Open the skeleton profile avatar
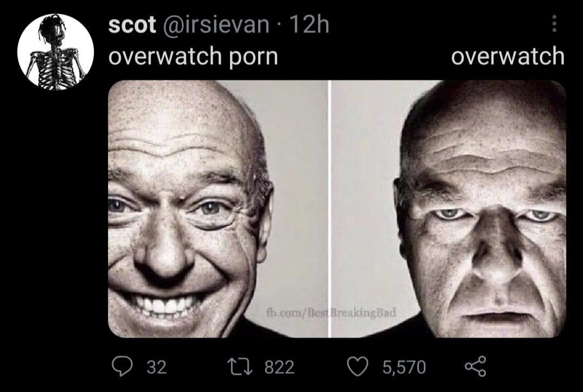Image resolution: width=583 pixels, height=392 pixels. click(56, 52)
